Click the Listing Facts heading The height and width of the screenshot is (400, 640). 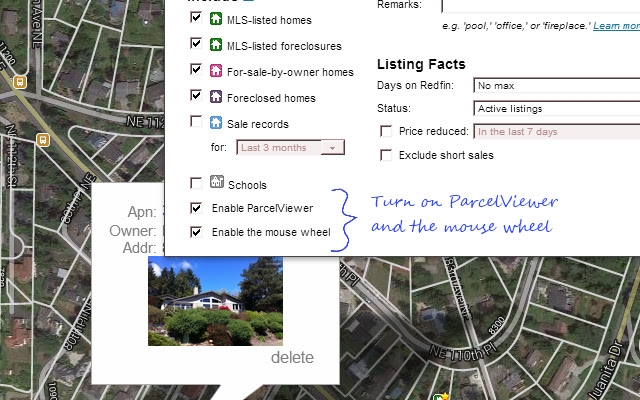421,64
